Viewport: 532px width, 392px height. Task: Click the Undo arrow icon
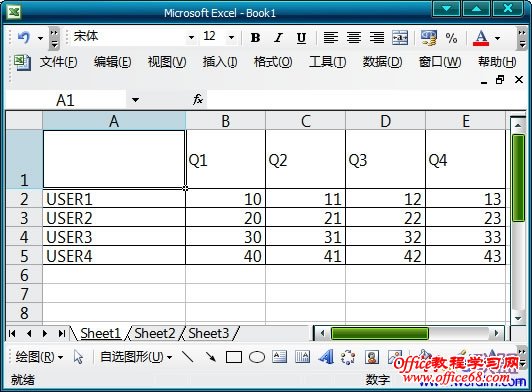[x=24, y=37]
